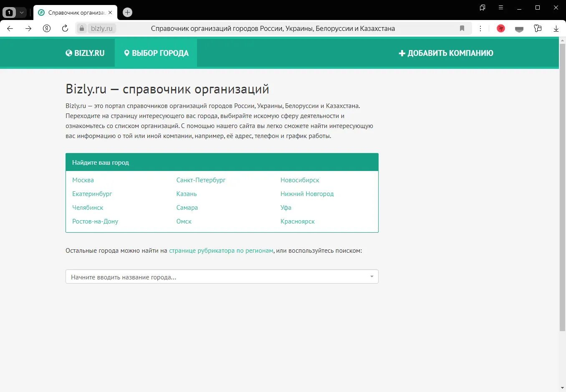Viewport: 566px width, 392px height.
Task: Open the collections panel icon
Action: click(538, 28)
